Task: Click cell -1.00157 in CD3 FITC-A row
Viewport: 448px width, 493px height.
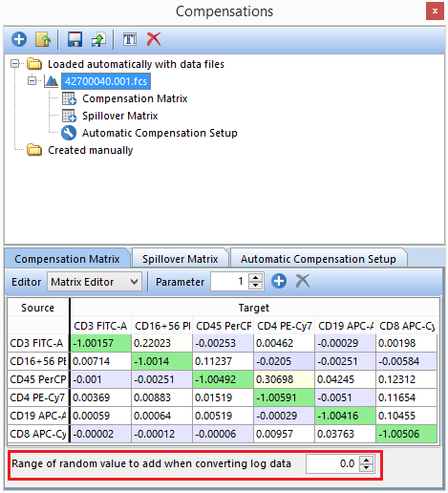Action: click(x=100, y=343)
